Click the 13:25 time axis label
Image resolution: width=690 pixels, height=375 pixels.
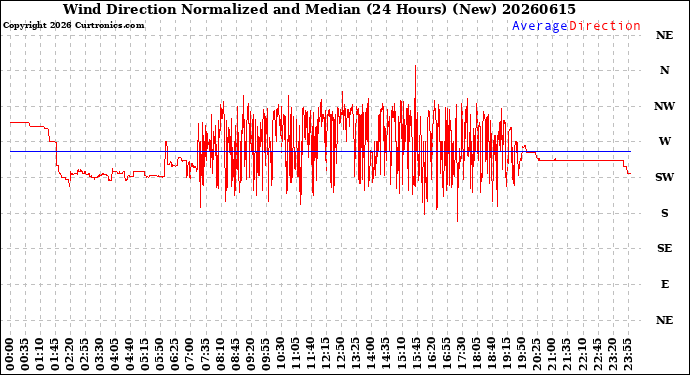coord(356,355)
